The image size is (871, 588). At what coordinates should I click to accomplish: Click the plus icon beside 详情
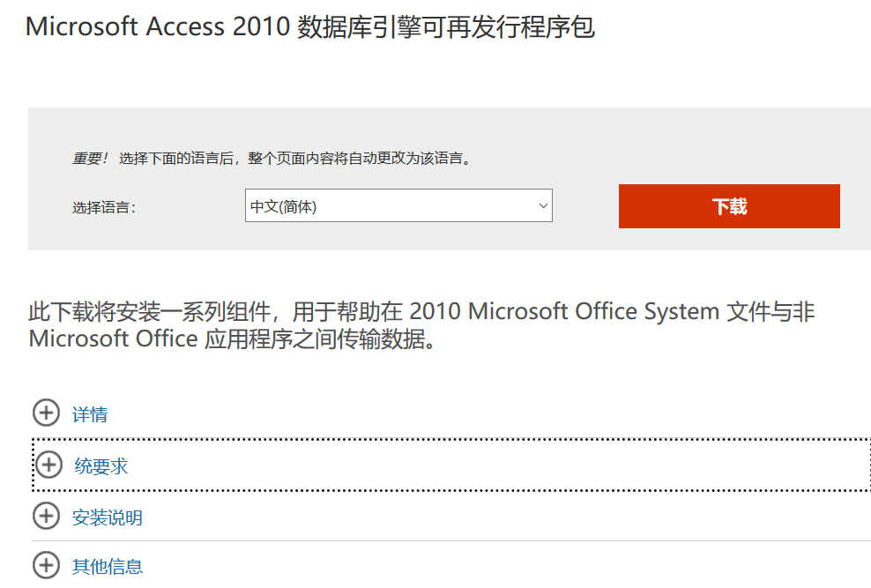pos(46,413)
